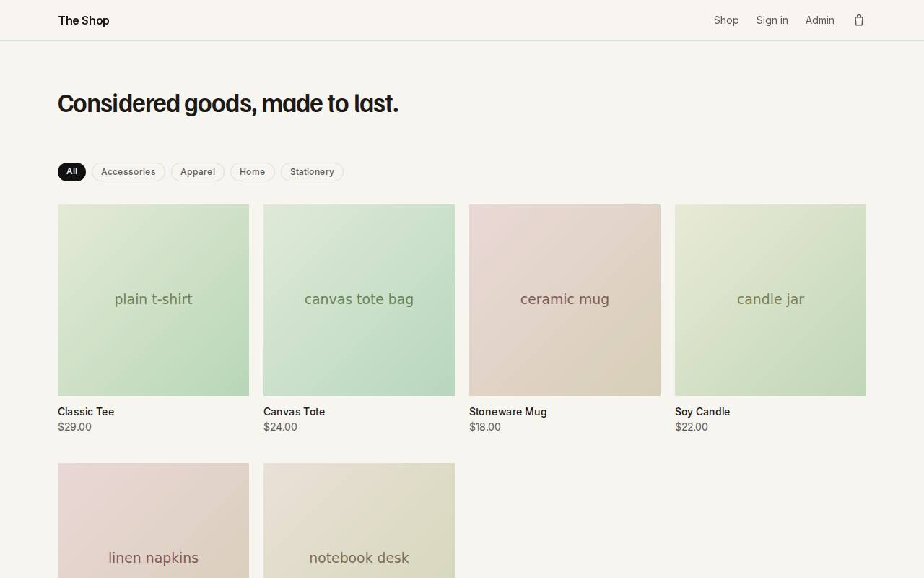Click the $24.00 price text
Screen dimensions: 924x578
280,427
